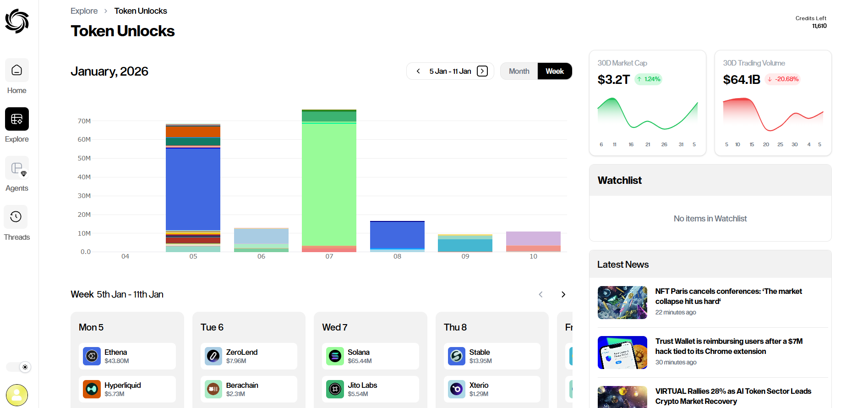The image size is (868, 408).
Task: Click the ZeroLend token icon
Action: click(x=213, y=356)
